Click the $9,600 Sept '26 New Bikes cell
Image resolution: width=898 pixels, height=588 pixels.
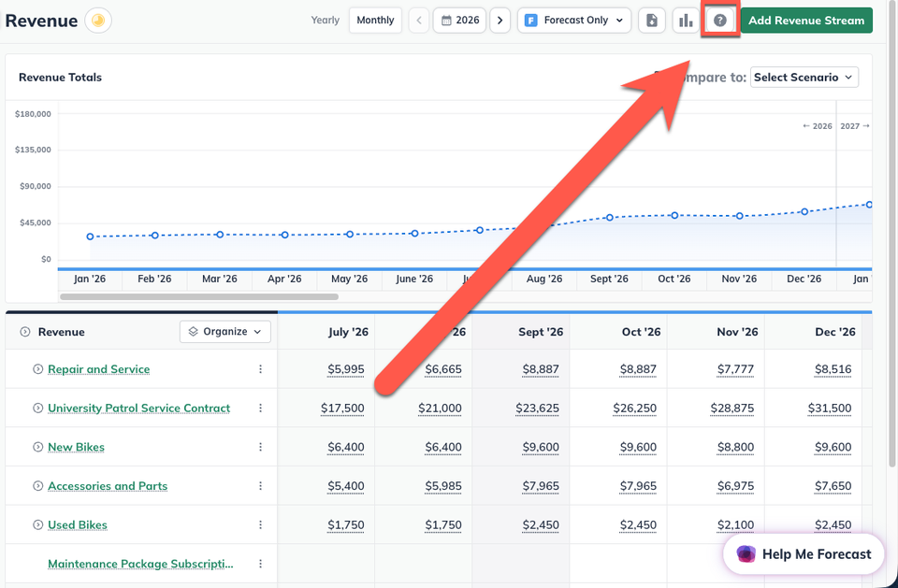pos(541,447)
